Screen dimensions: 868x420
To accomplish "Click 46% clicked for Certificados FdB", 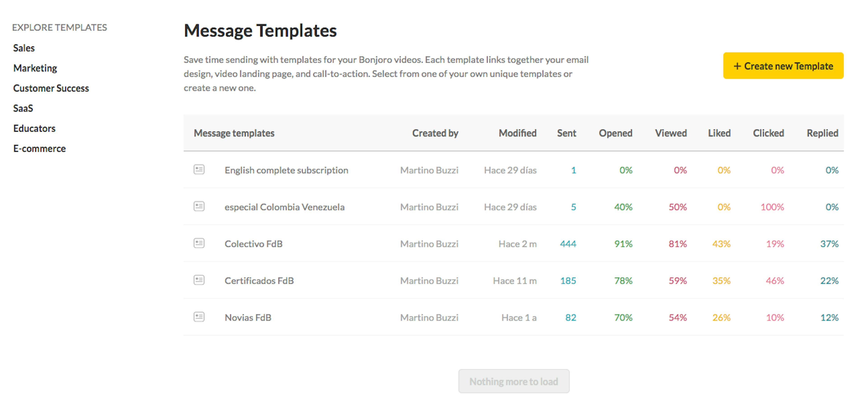I will 775,281.
